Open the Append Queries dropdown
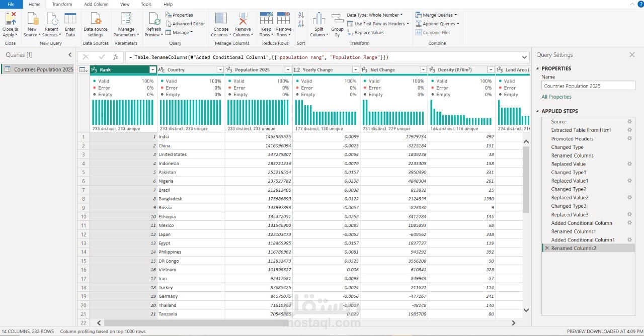Image resolution: width=644 pixels, height=336 pixels. point(438,24)
